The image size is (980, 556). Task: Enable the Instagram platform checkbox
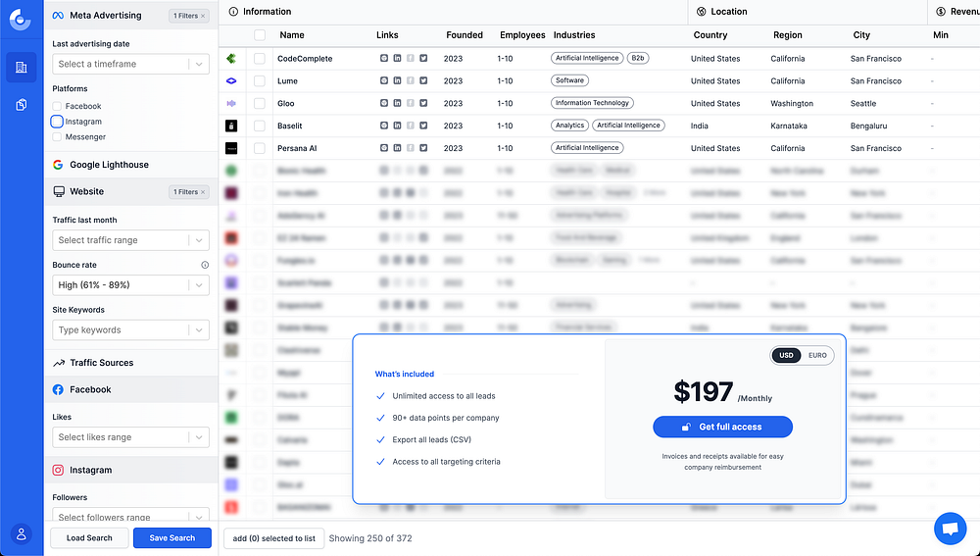click(x=57, y=122)
